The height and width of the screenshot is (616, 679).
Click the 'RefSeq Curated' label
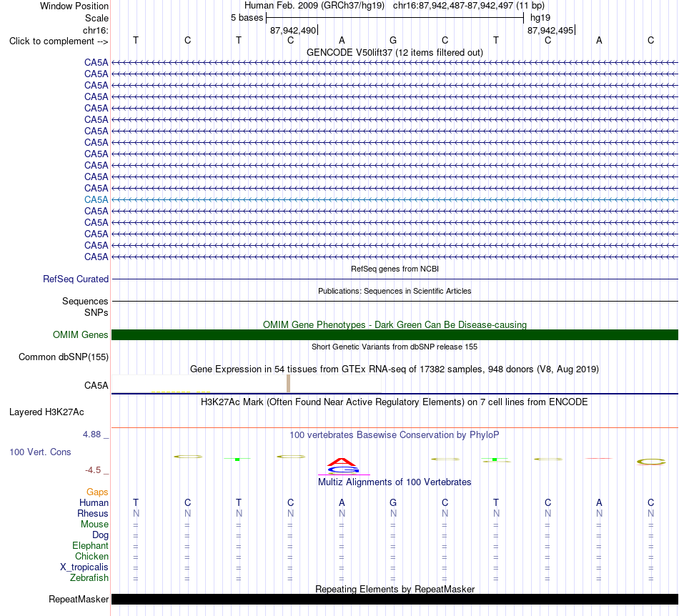(76, 279)
